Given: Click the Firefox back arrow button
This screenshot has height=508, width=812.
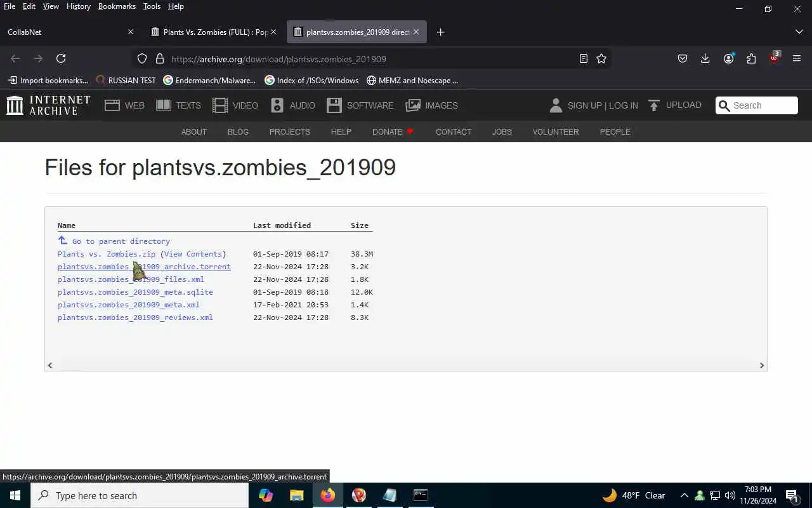Looking at the screenshot, I should point(15,58).
